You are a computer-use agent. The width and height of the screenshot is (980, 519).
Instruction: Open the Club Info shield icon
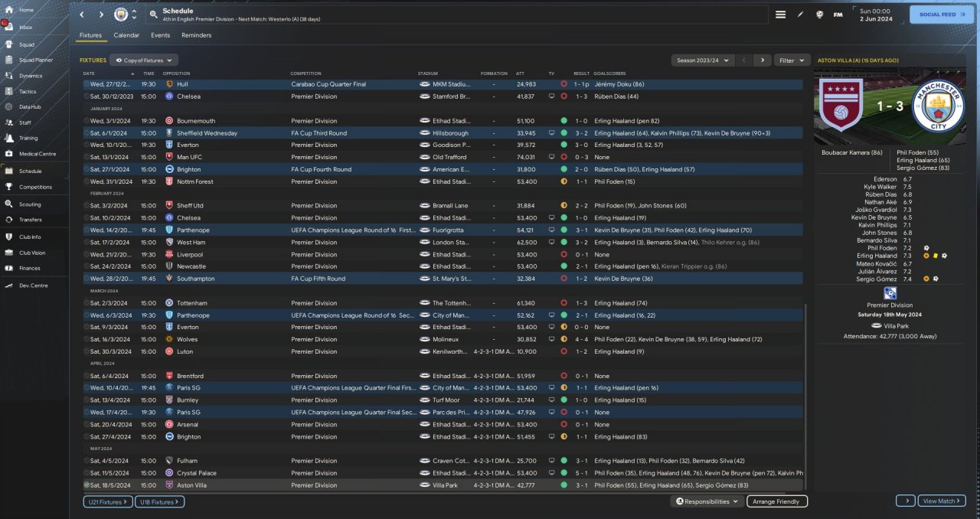coord(8,237)
